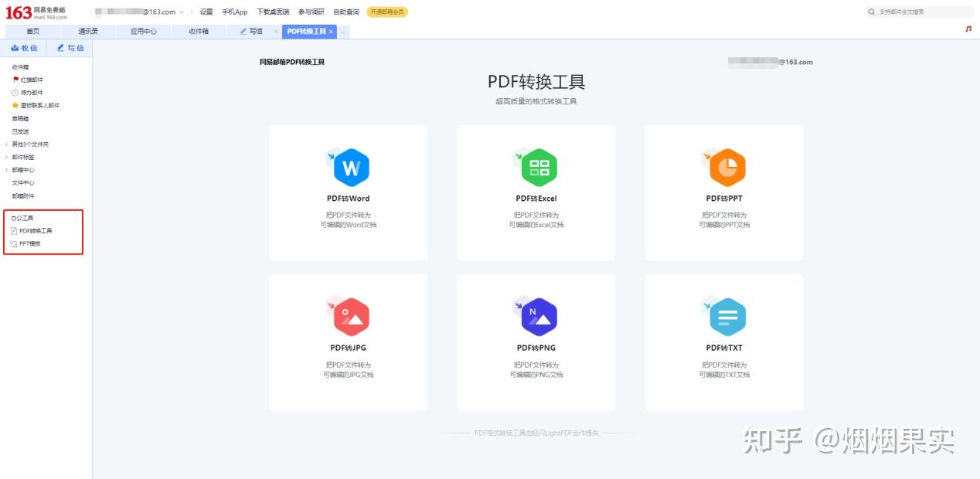
Task: Open 红旗邮件 in sidebar
Action: click(32, 80)
